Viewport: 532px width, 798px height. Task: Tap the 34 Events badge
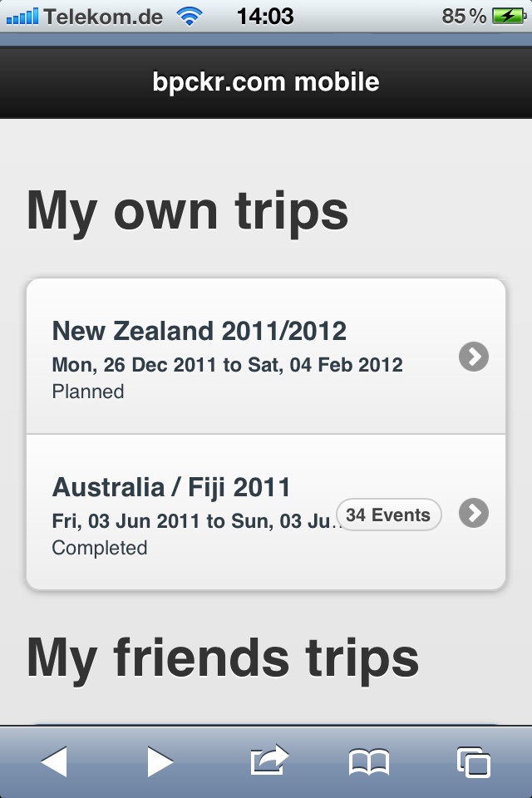[387, 515]
